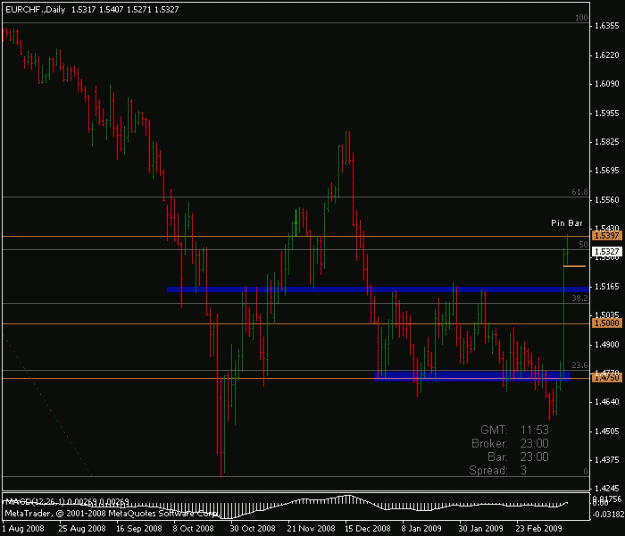Click the 1.6355 price scale value
The width and height of the screenshot is (625, 536).
click(x=607, y=26)
